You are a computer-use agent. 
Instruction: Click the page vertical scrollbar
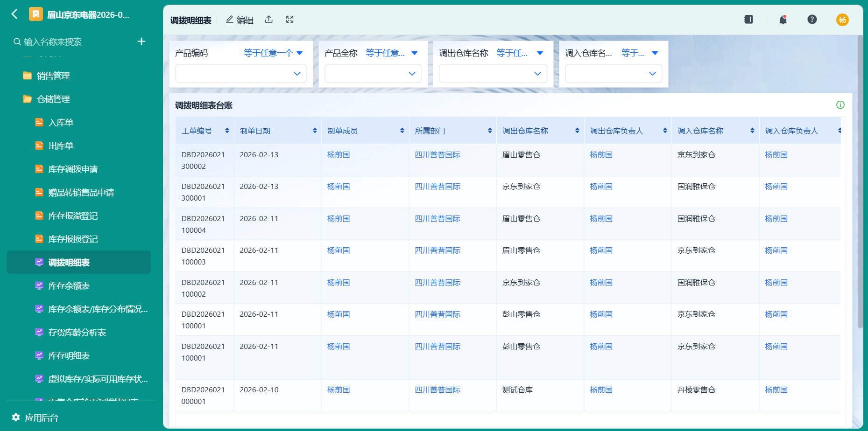pos(860,182)
